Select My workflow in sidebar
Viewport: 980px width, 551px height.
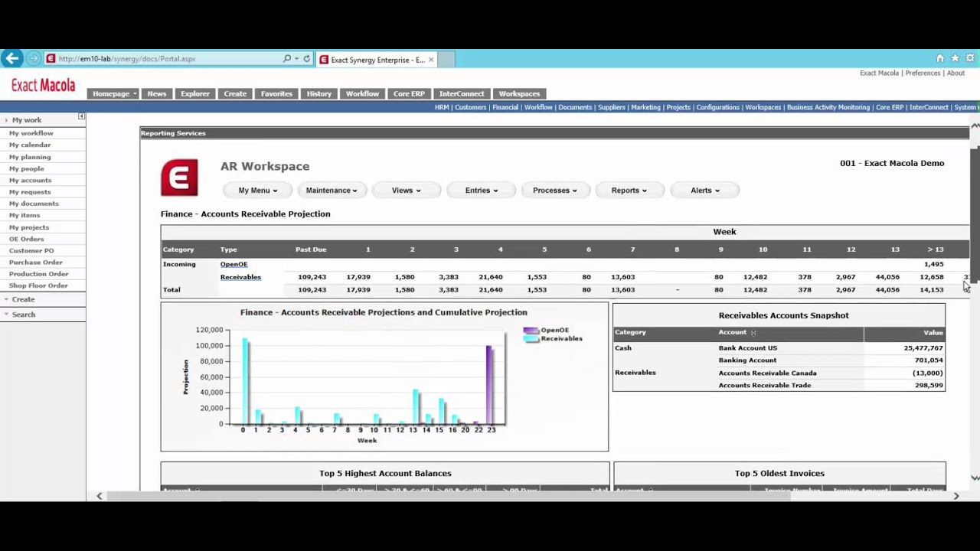(31, 133)
